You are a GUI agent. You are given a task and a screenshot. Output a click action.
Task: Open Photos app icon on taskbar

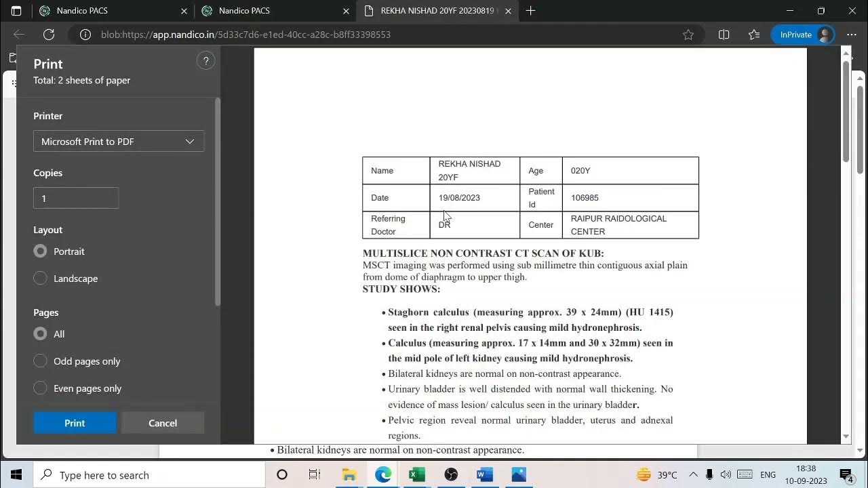pyautogui.click(x=519, y=474)
